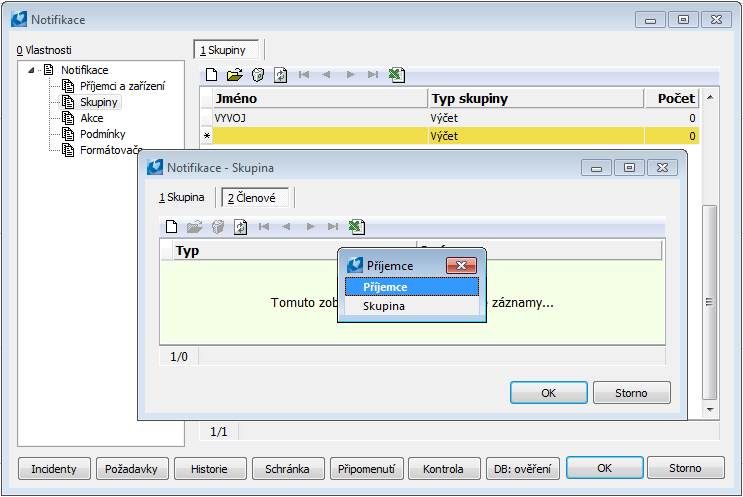This screenshot has width=743, height=497.
Task: Select Formátovače tree item
Action: pos(111,150)
